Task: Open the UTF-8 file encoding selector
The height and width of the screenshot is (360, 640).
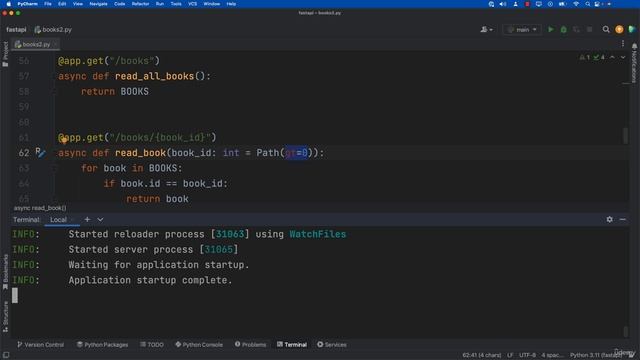Action: coord(527,355)
